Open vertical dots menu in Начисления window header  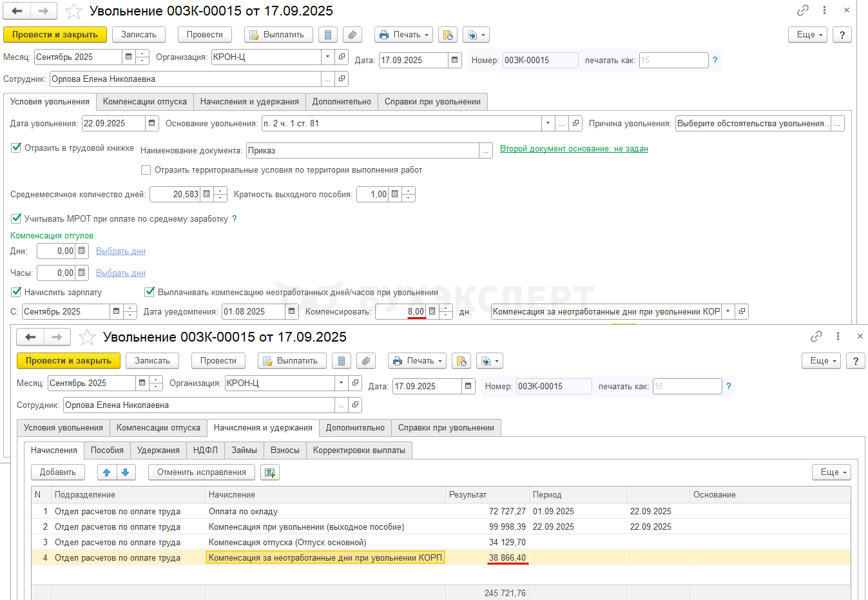(838, 336)
